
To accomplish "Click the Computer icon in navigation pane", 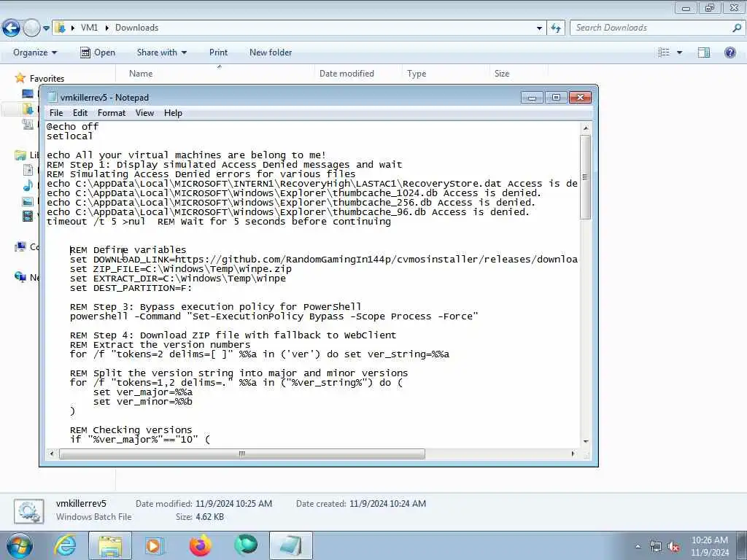I will 20,246.
